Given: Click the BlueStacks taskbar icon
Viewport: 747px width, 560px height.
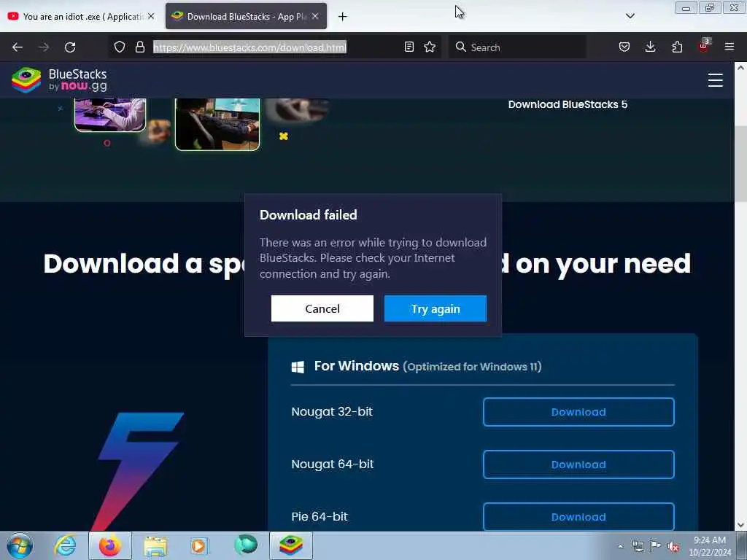Looking at the screenshot, I should pos(291,545).
